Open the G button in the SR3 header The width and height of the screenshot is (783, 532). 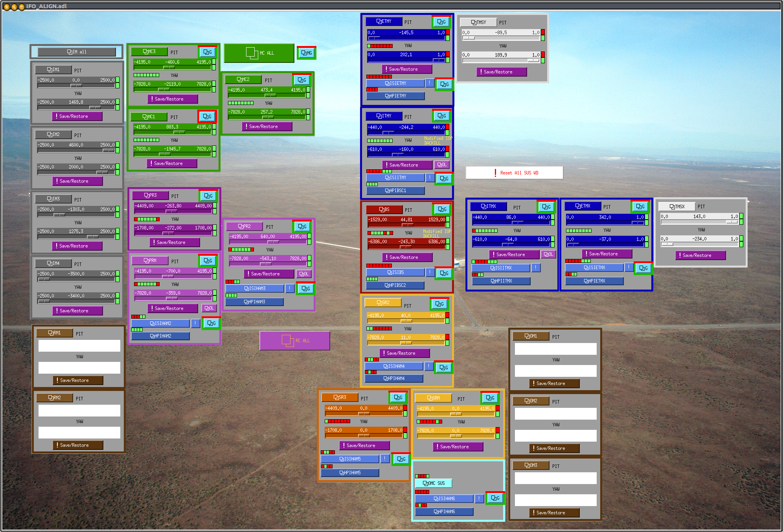398,397
